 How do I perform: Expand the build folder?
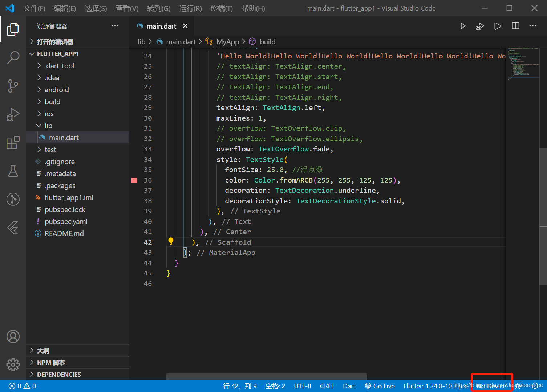78,102
